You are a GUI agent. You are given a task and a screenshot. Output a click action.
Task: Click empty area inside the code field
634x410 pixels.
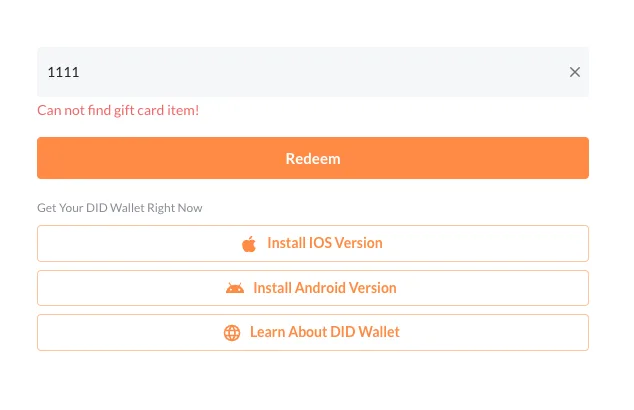click(x=323, y=72)
